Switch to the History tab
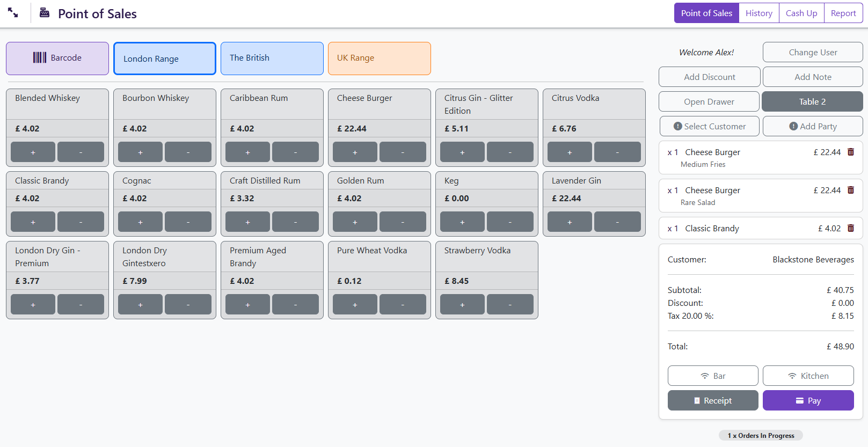The width and height of the screenshot is (868, 447). pyautogui.click(x=758, y=13)
